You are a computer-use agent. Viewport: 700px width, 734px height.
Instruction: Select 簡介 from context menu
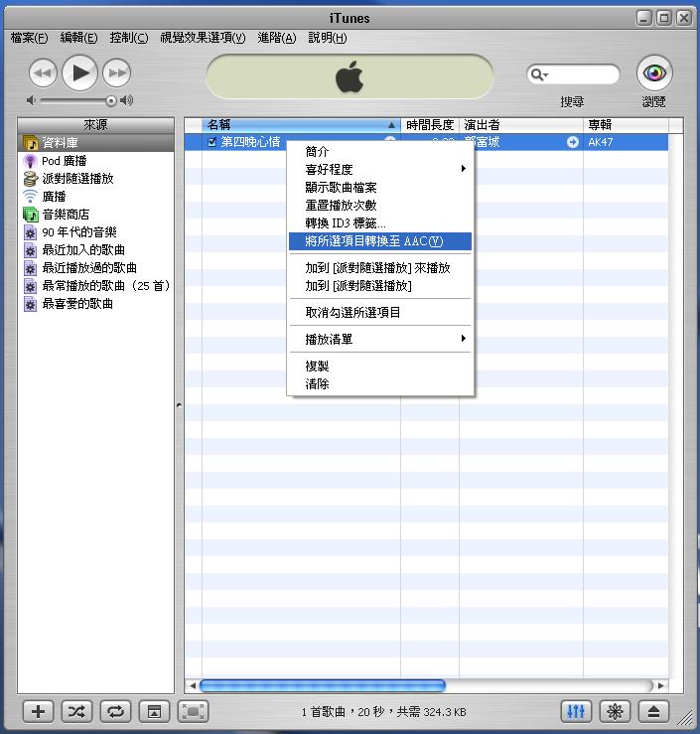(x=318, y=152)
